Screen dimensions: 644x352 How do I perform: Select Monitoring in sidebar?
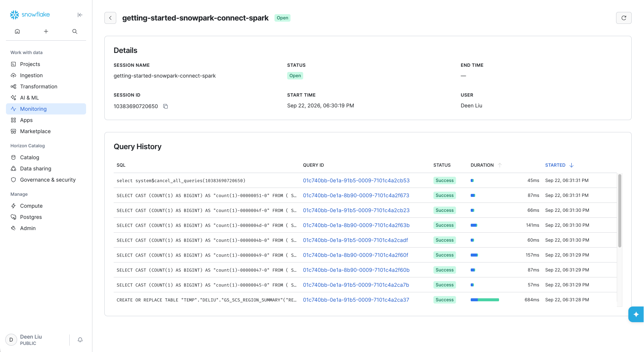pos(46,109)
